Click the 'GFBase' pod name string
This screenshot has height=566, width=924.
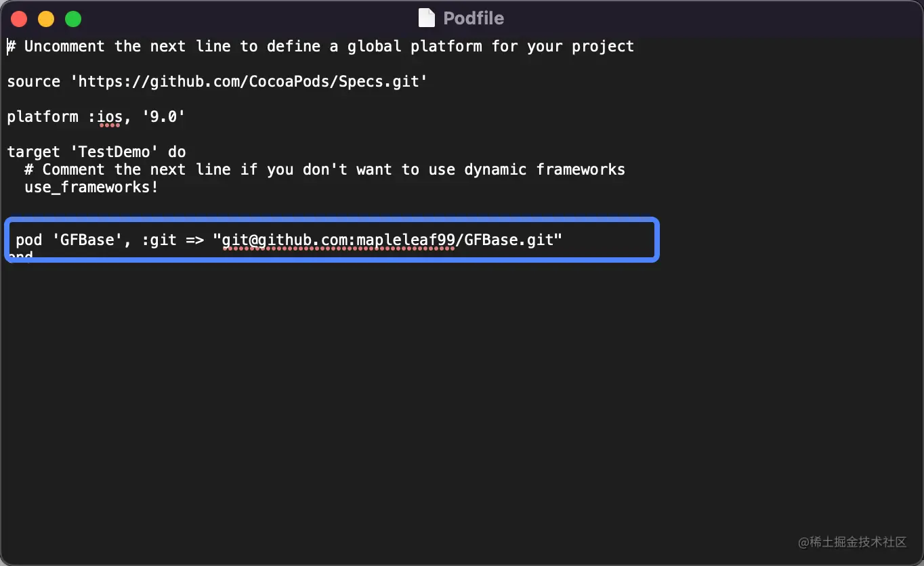point(87,240)
